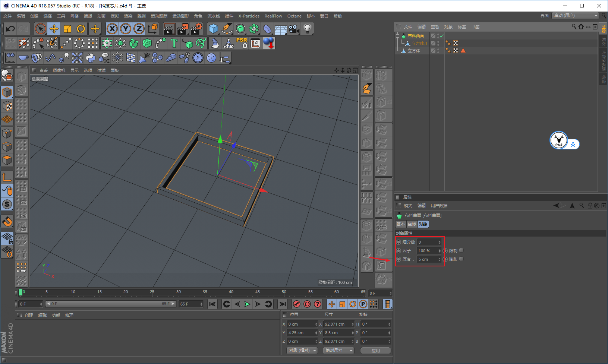Open the X-Particles menu

click(249, 16)
